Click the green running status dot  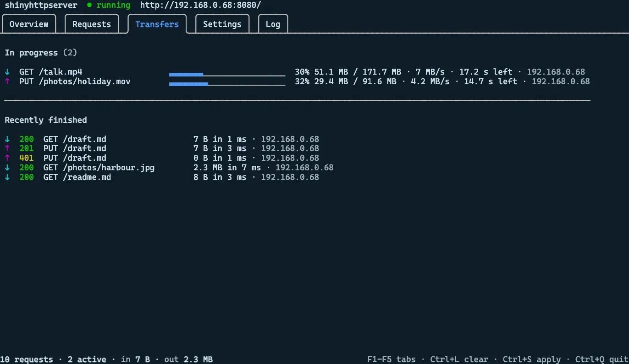point(89,5)
